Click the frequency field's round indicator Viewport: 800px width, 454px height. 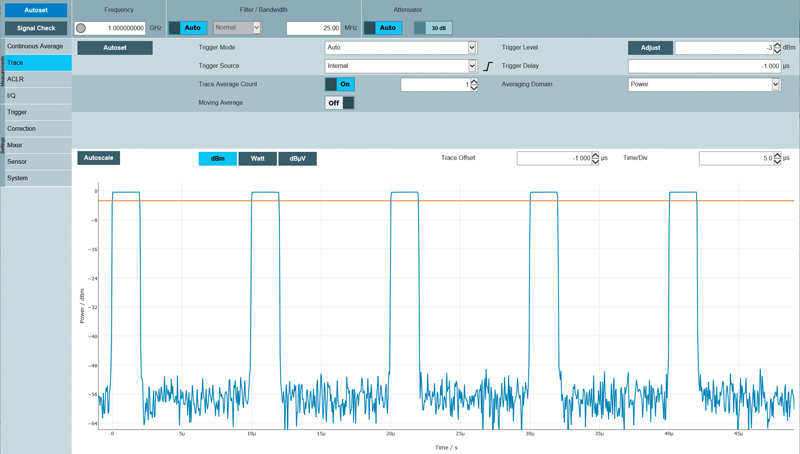pyautogui.click(x=81, y=28)
